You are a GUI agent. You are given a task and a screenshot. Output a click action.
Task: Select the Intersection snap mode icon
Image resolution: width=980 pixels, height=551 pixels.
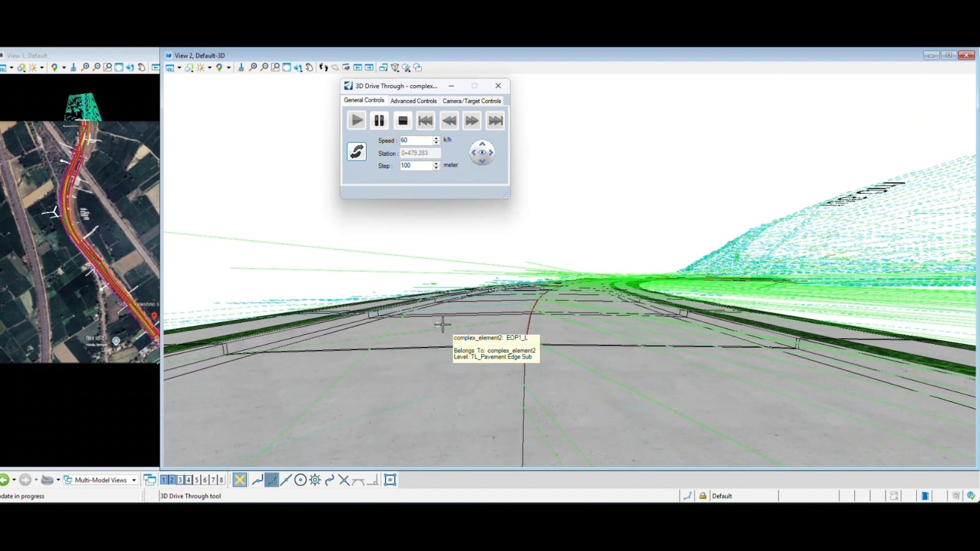344,480
